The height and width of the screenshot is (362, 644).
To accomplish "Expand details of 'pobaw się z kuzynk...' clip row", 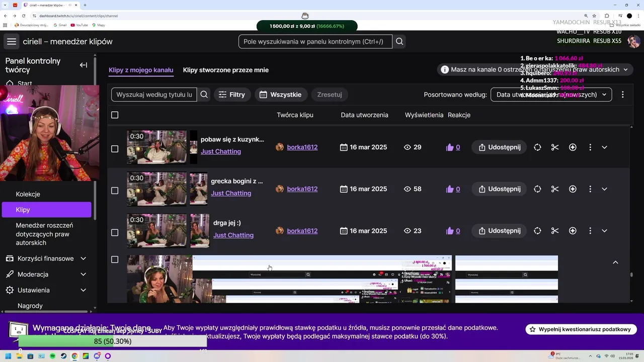I will [x=605, y=147].
